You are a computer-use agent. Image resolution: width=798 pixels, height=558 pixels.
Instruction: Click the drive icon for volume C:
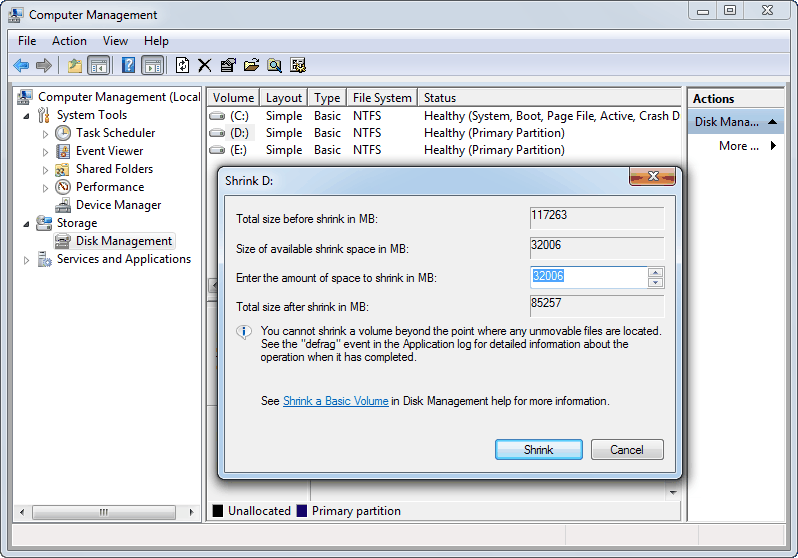[217, 116]
